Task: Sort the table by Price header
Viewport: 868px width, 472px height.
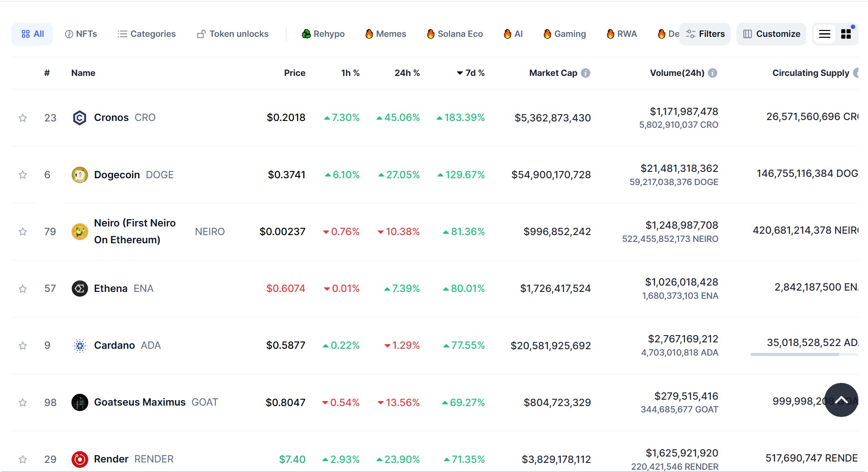Action: pyautogui.click(x=294, y=73)
